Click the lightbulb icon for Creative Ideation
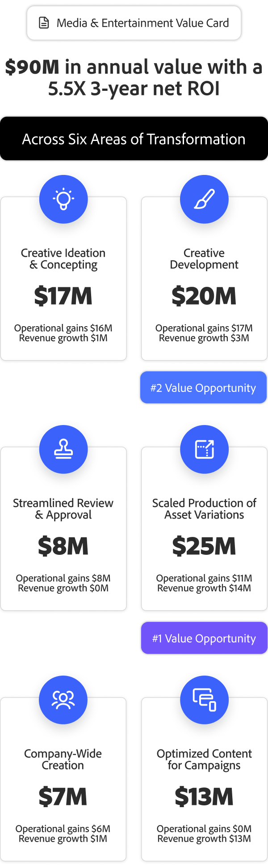 pos(63,199)
